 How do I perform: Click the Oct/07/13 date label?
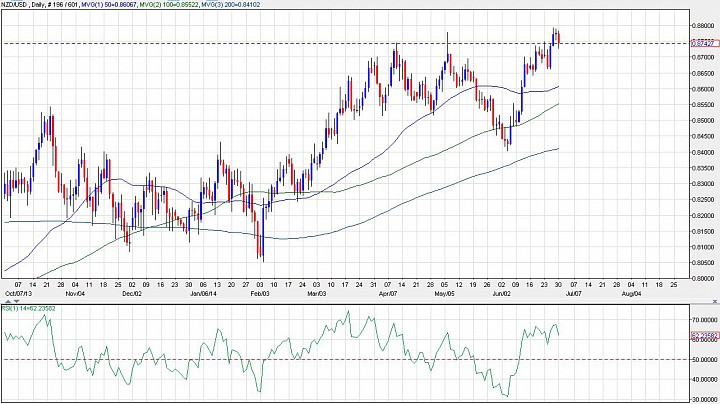(x=18, y=293)
